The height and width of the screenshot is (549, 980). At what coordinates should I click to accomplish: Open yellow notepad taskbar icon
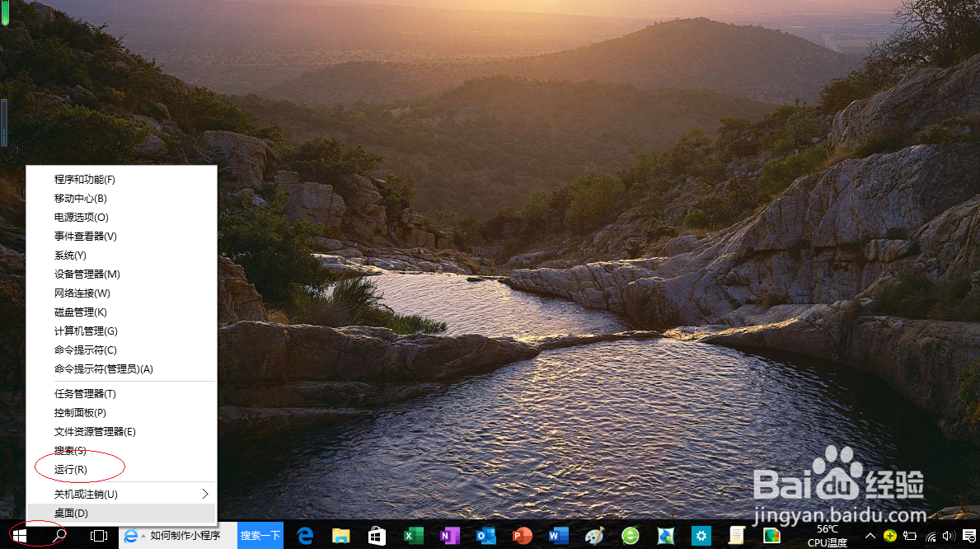pyautogui.click(x=737, y=536)
